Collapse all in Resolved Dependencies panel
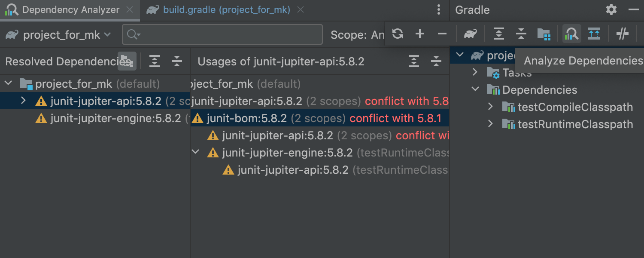This screenshot has width=644, height=258. (x=177, y=61)
